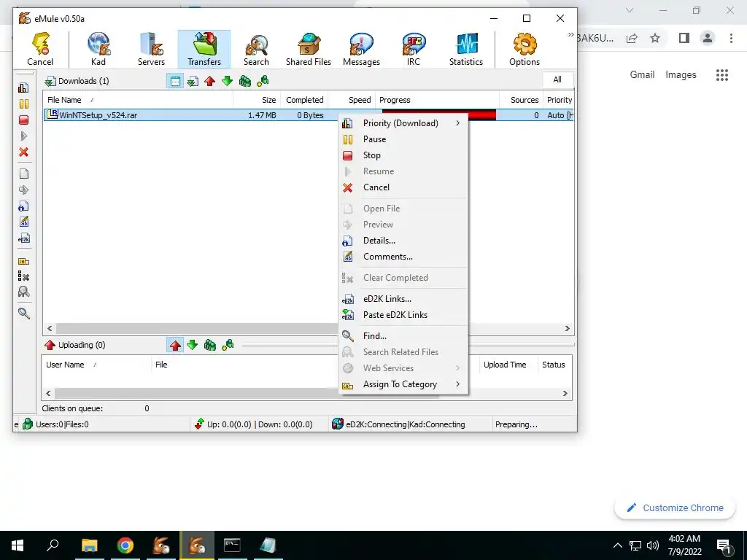
Task: Open the Shared Files window
Action: click(x=309, y=49)
